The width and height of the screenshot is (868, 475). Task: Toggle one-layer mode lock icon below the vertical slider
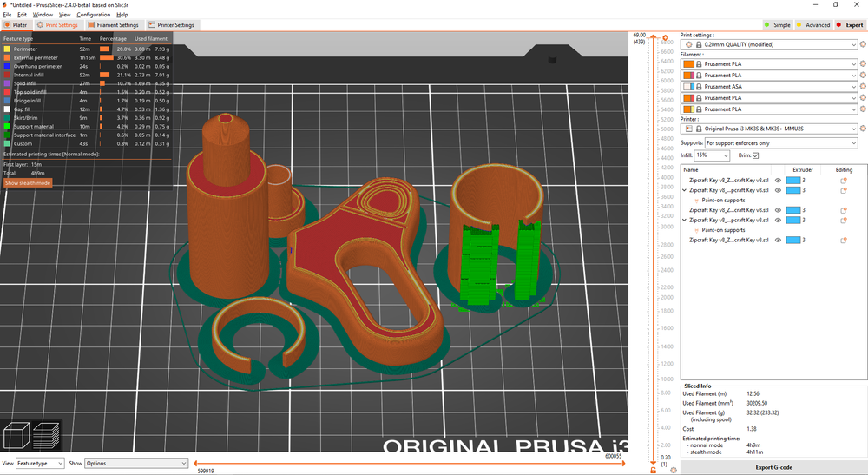[x=654, y=470]
